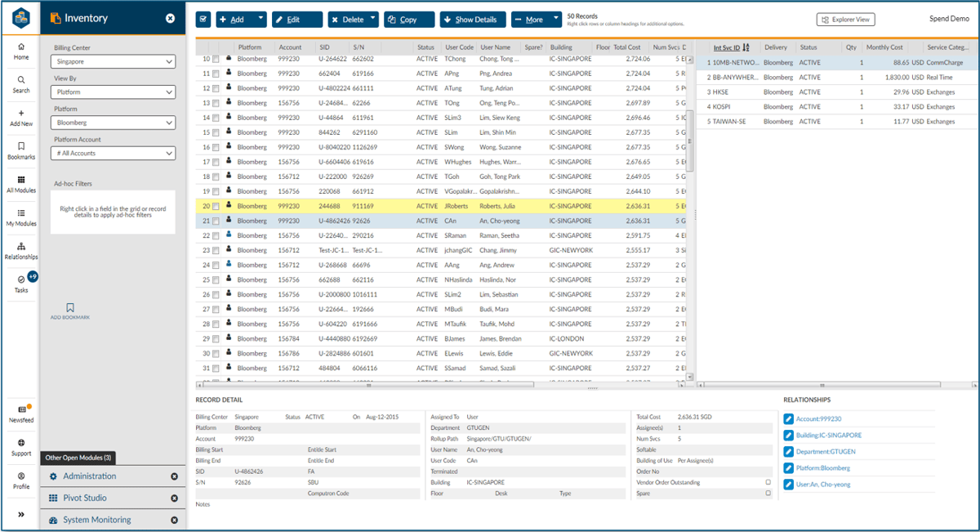Sort by the Total Cost column header
This screenshot has height=532, width=980.
tap(627, 47)
